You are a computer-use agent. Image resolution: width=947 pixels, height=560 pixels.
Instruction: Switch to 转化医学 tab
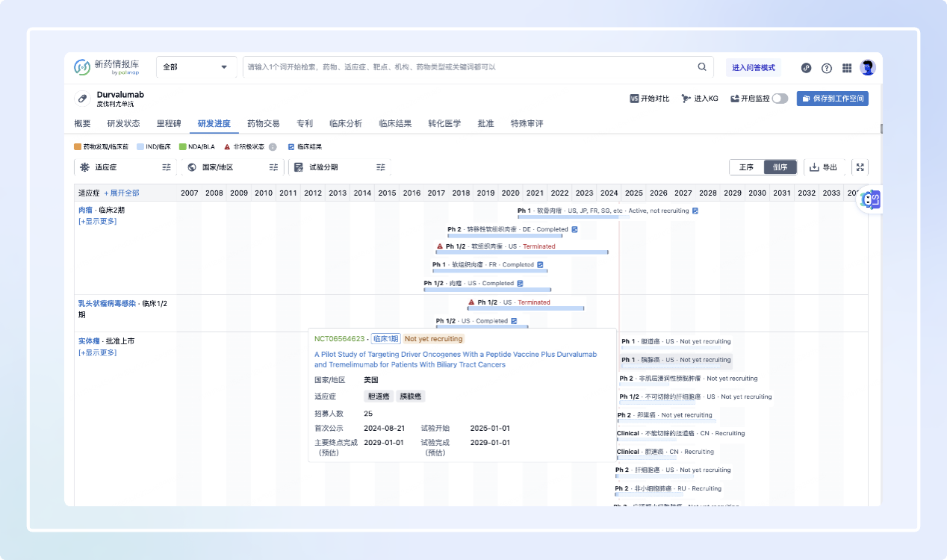click(444, 123)
